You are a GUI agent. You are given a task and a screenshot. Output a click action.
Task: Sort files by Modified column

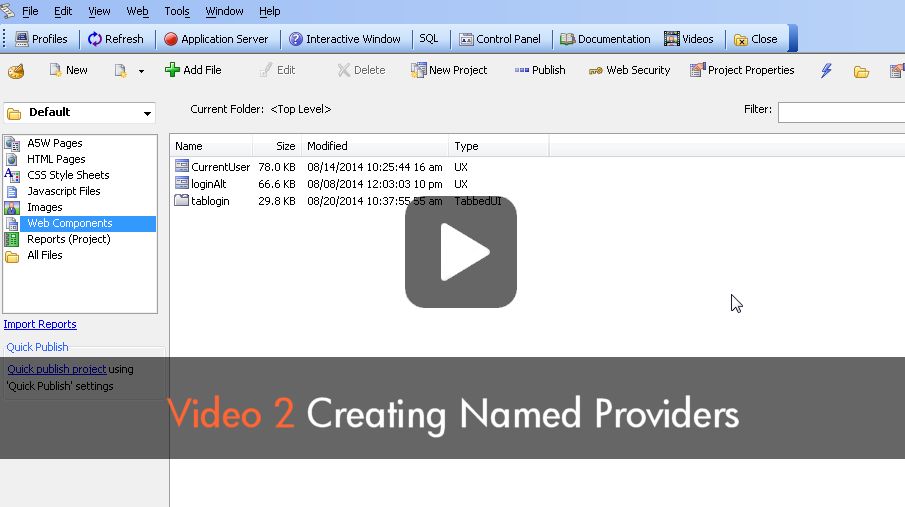pyautogui.click(x=375, y=146)
